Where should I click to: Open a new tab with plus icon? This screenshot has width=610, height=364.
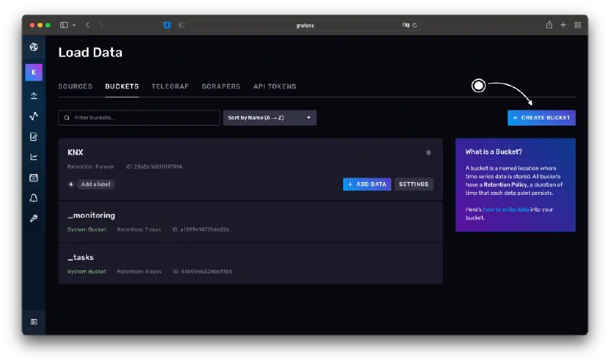563,25
